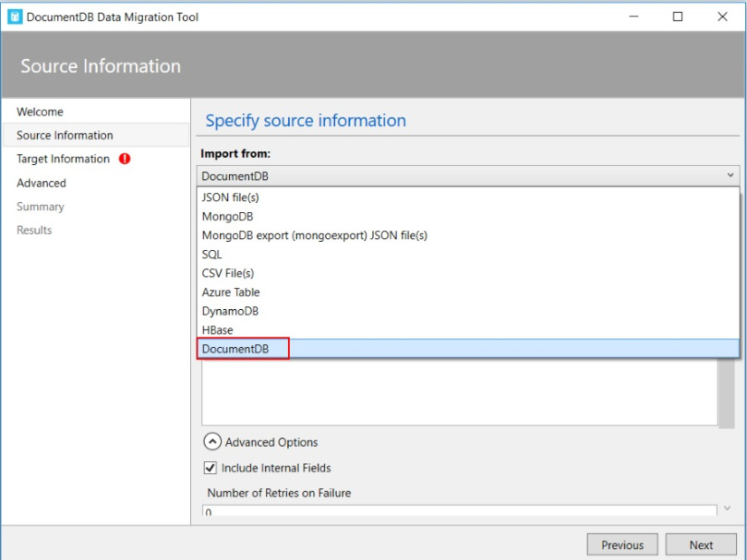Choose DynamoDB from the dropdown list
The width and height of the screenshot is (747, 560).
coord(230,311)
